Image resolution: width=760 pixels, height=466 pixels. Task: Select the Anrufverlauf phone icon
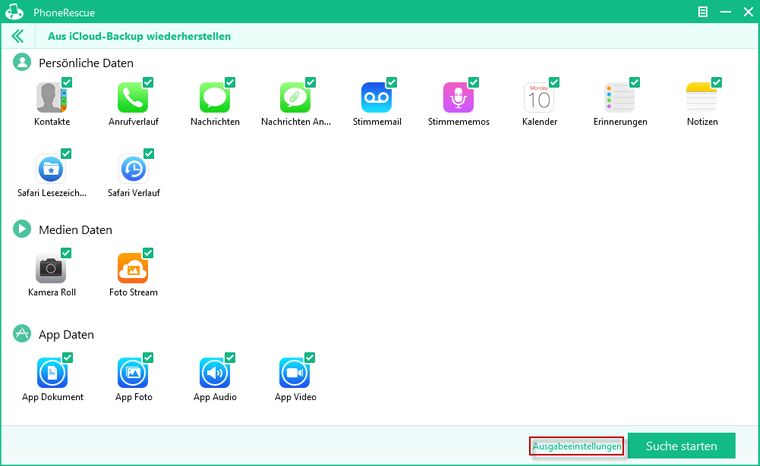pyautogui.click(x=132, y=97)
